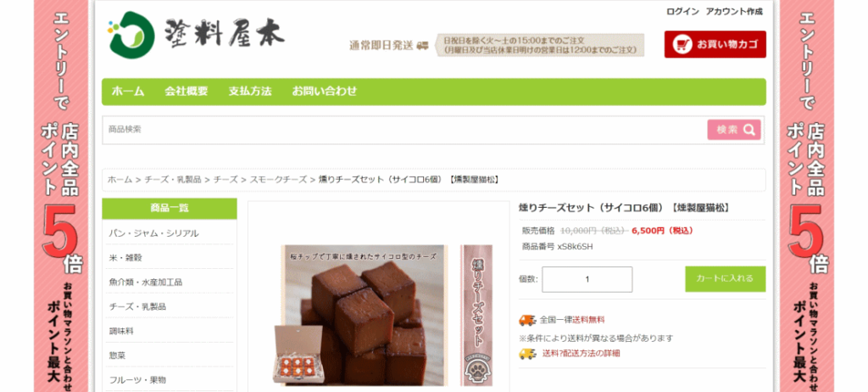Screen dimensions: 868x392
Task: Go to 支払方法 page
Action: 250,92
